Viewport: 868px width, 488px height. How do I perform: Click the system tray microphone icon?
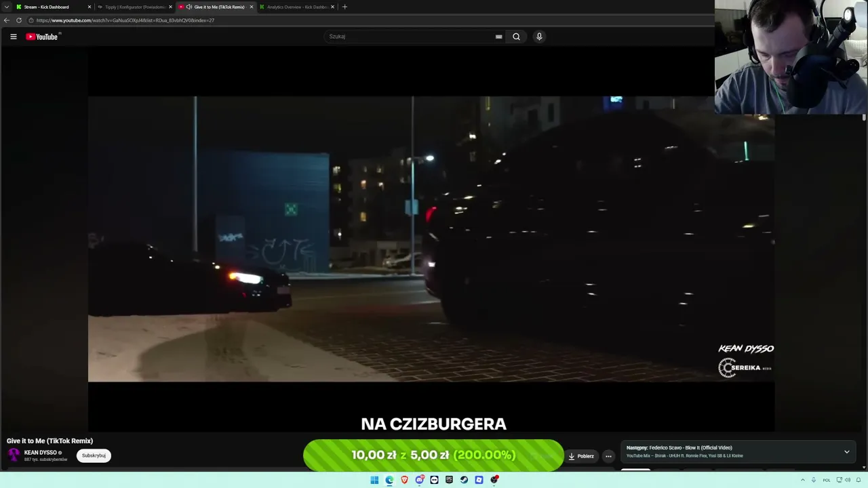pos(814,480)
